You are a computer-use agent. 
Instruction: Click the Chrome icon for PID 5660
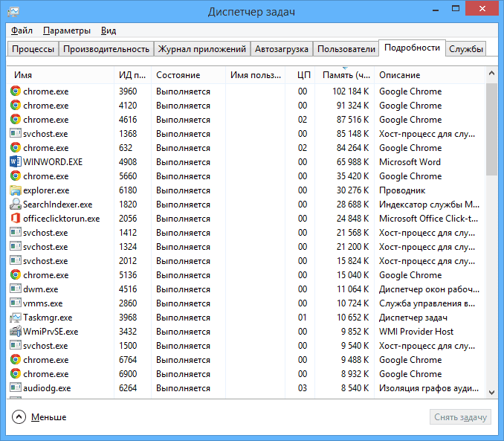(15, 176)
